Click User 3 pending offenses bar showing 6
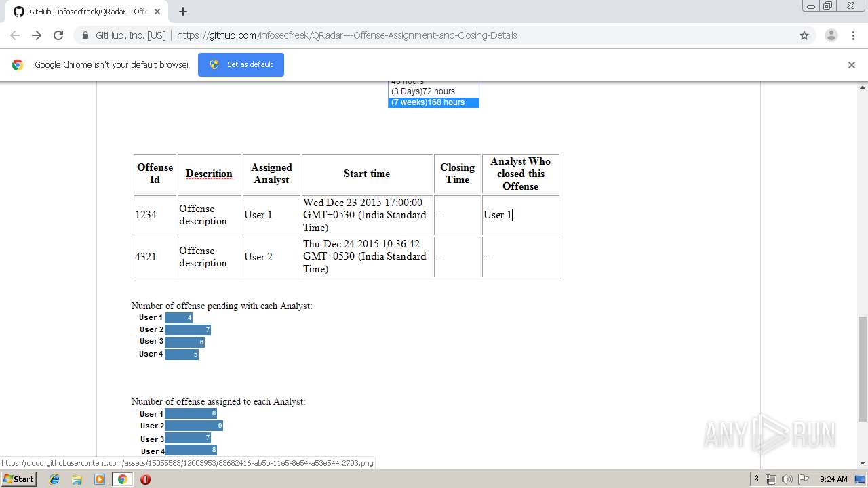This screenshot has width=868, height=488. click(x=184, y=342)
